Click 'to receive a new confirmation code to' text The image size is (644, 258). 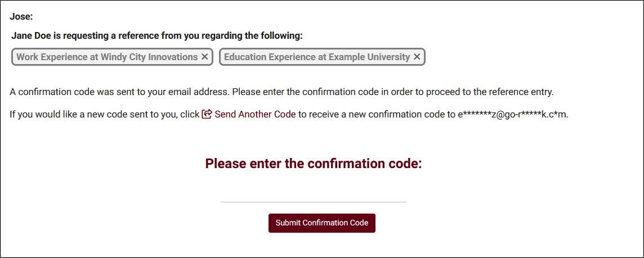(x=376, y=114)
